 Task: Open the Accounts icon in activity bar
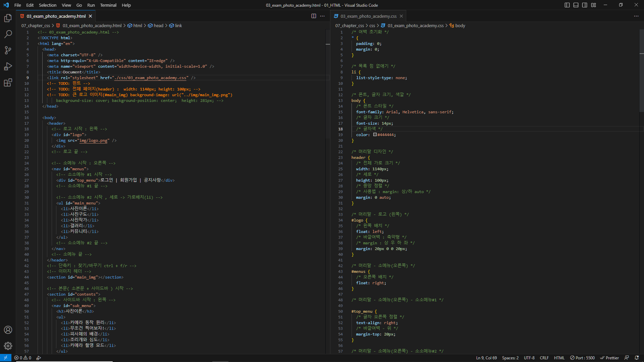point(8,330)
